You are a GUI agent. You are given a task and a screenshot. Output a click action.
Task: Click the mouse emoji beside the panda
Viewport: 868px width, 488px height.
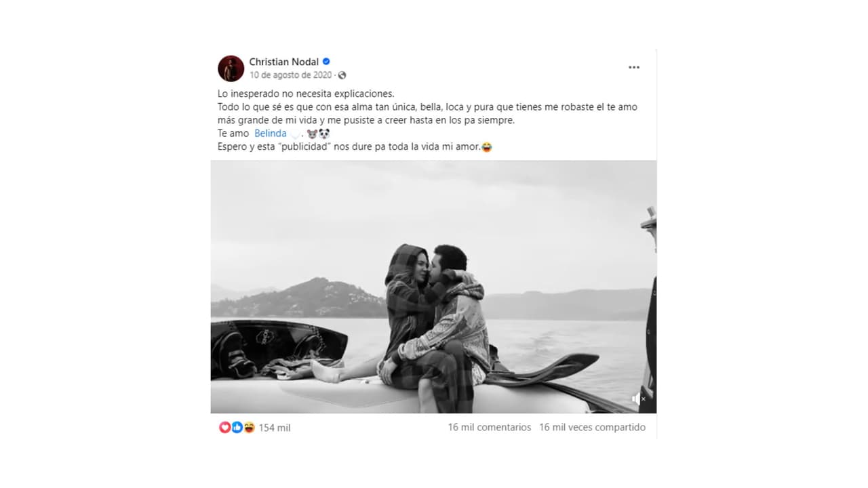tap(313, 134)
